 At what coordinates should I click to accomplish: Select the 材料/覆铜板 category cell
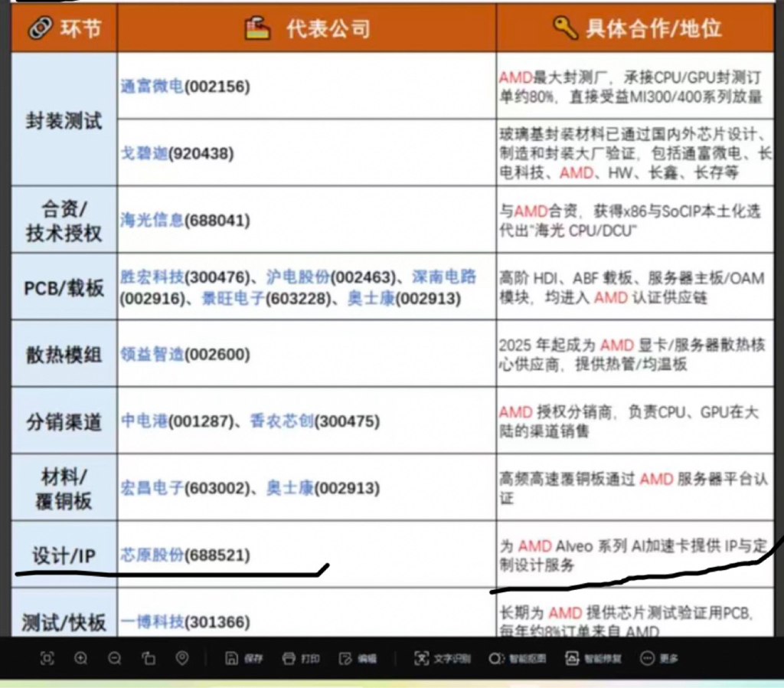click(x=64, y=488)
